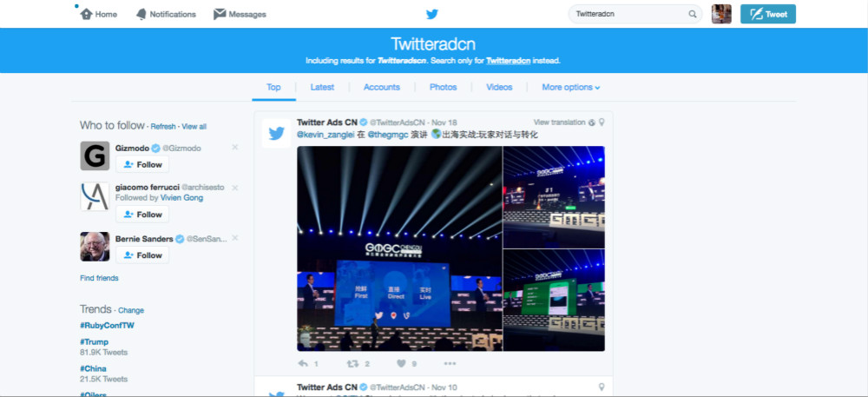This screenshot has width=868, height=397.
Task: Follow giacomo ferrucci
Action: coord(142,215)
